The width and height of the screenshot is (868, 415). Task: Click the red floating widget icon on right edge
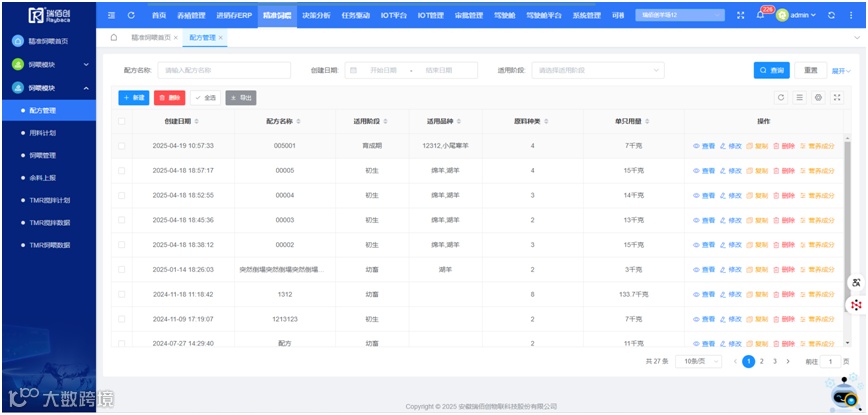pos(856,305)
